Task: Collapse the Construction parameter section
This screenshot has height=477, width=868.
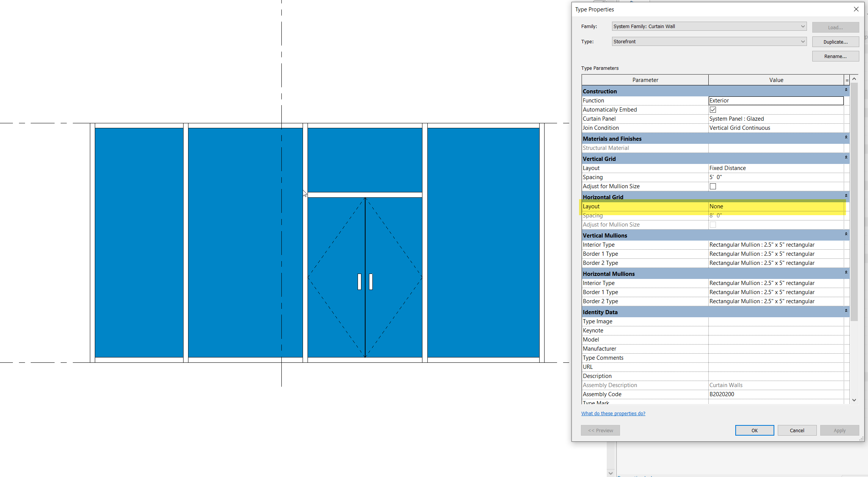Action: click(x=846, y=90)
